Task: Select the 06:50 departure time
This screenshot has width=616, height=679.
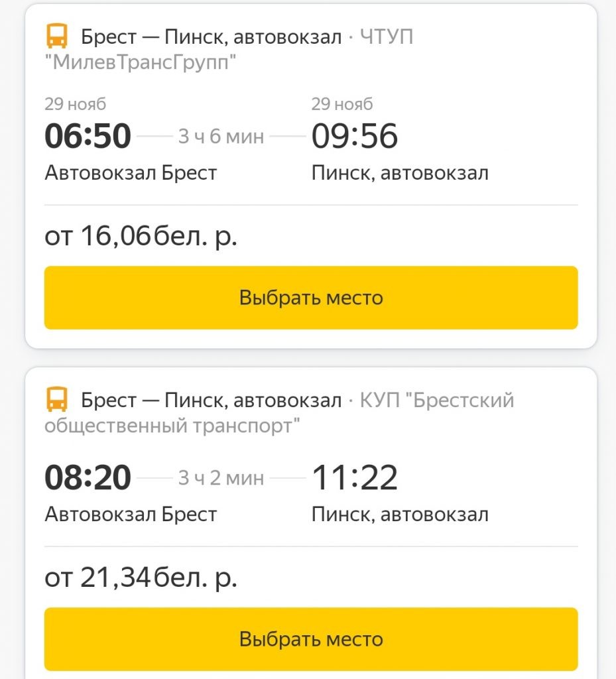Action: coord(88,137)
